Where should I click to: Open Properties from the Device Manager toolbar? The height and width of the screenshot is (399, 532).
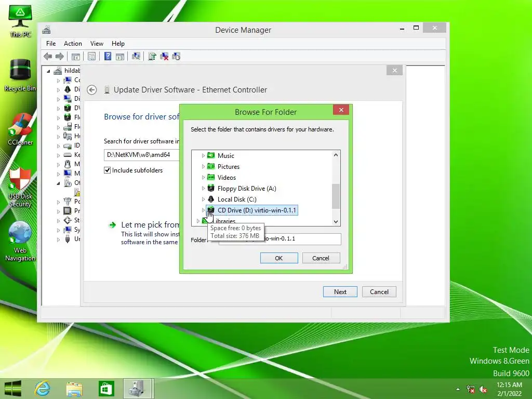(91, 56)
